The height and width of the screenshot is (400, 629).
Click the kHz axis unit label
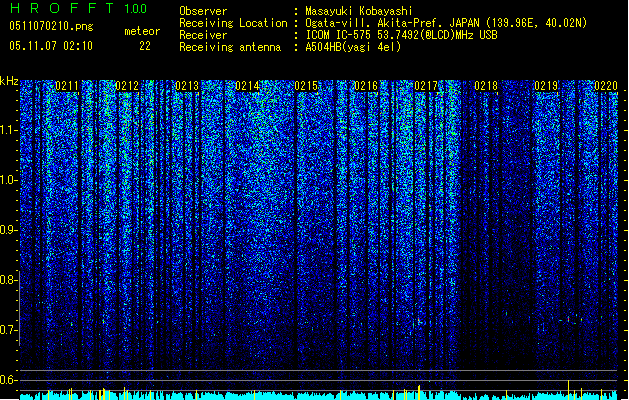tap(9, 81)
